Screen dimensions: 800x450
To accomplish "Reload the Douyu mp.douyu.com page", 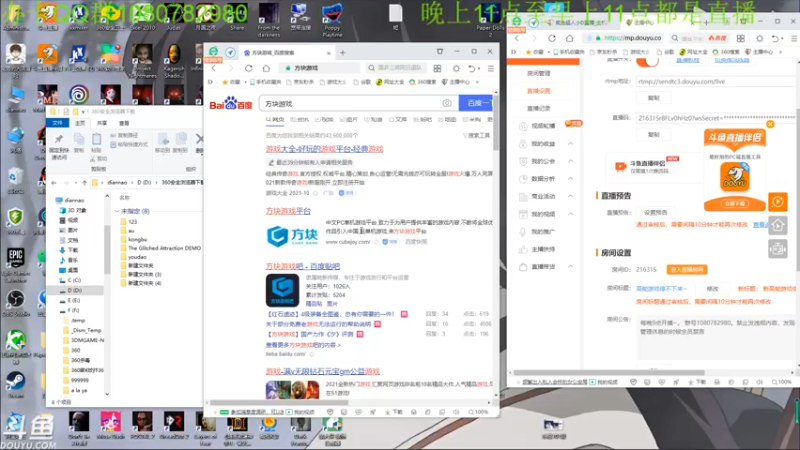I will click(552, 38).
